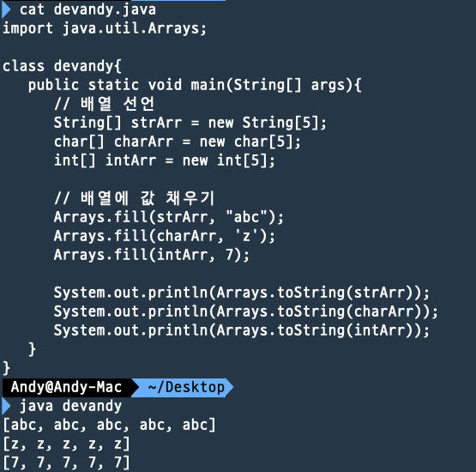Click the Andy@Andy-Mac prompt segment

click(x=66, y=387)
